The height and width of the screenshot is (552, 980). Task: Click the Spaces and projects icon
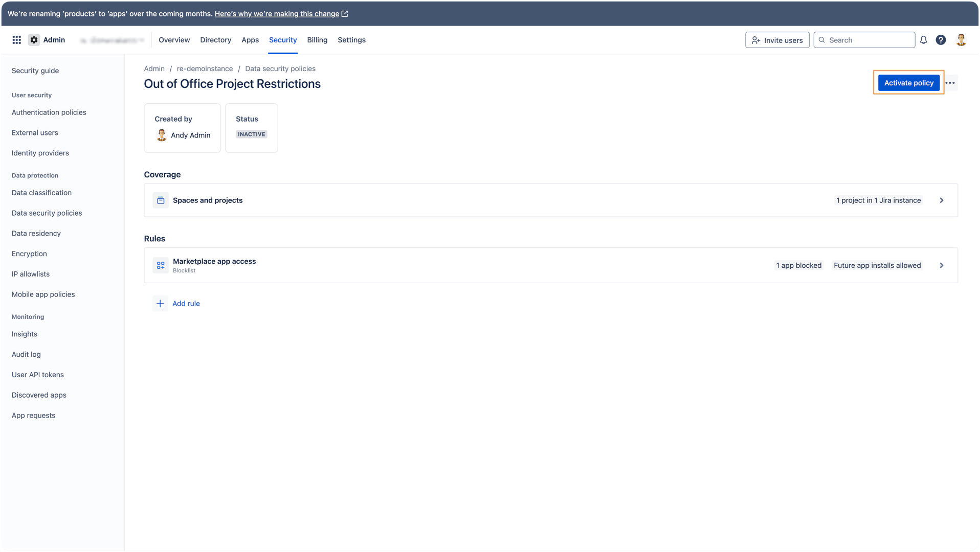(161, 200)
